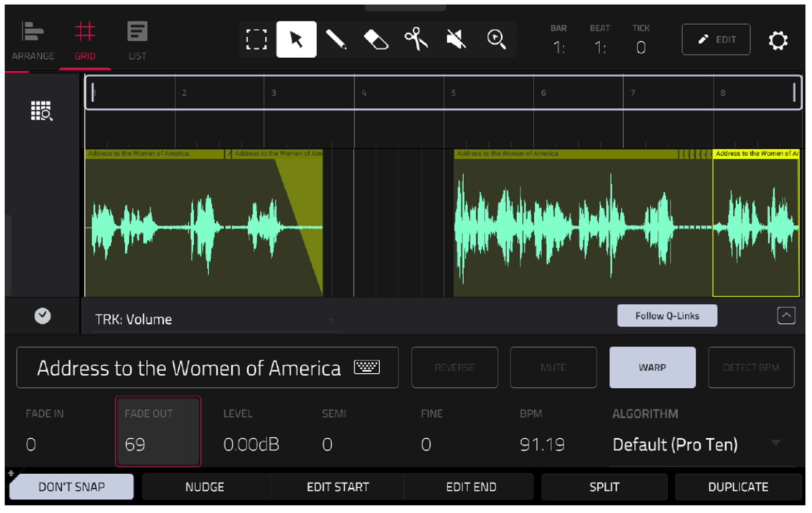This screenshot has height=513, width=812.
Task: Toggle Follow Q-Links
Action: coord(667,316)
